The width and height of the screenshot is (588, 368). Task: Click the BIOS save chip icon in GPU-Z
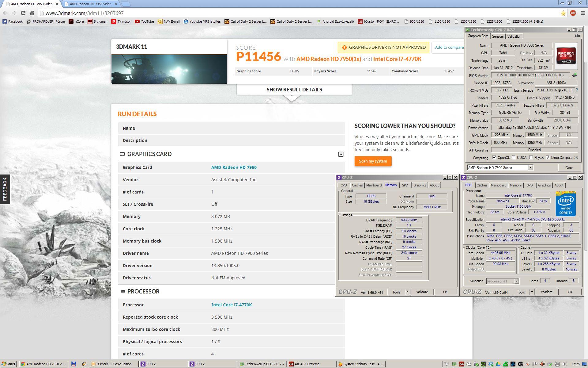point(574,75)
